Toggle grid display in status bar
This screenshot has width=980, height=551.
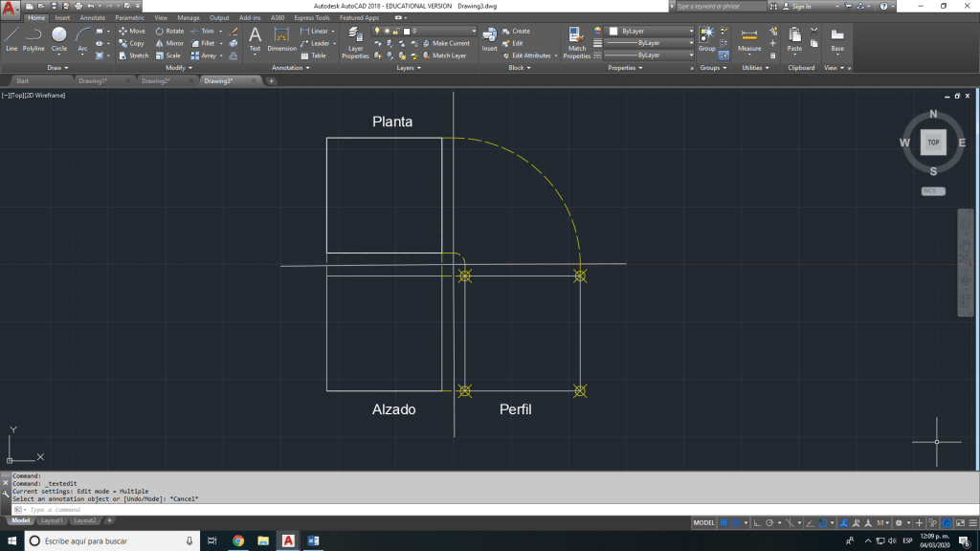pyautogui.click(x=724, y=523)
